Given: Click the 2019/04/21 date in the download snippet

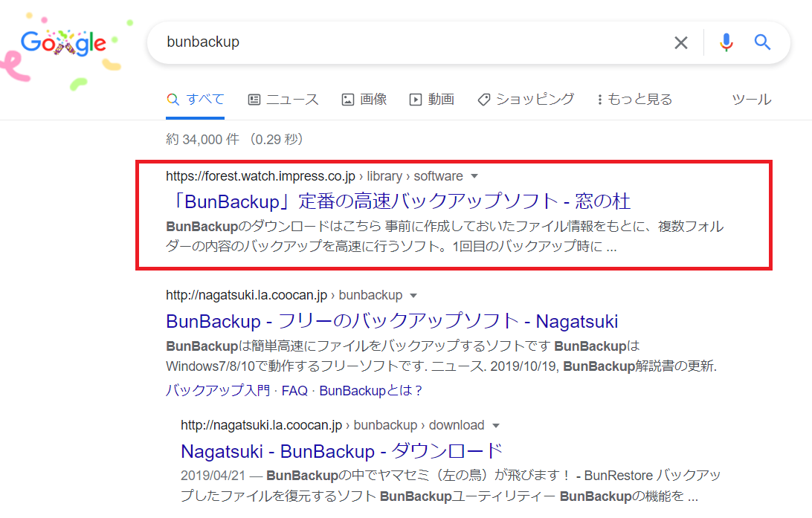Looking at the screenshot, I should tap(213, 476).
